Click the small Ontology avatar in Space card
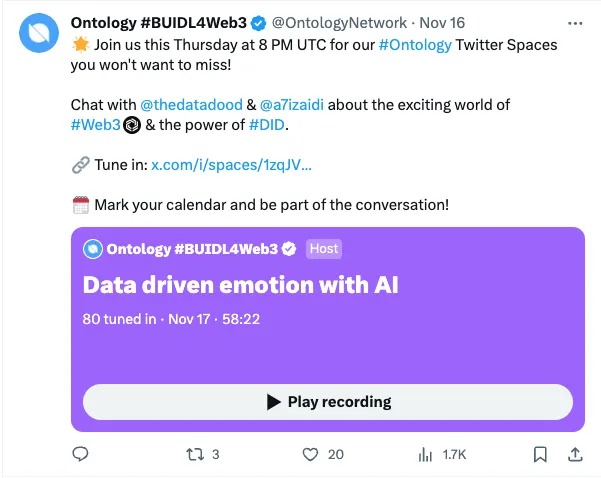 (92, 249)
